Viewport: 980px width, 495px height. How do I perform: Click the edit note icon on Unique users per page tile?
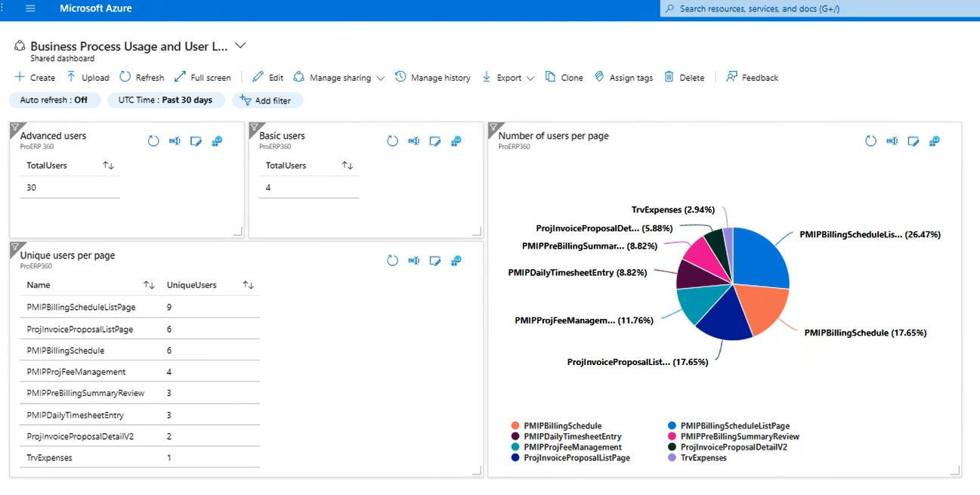click(x=434, y=261)
